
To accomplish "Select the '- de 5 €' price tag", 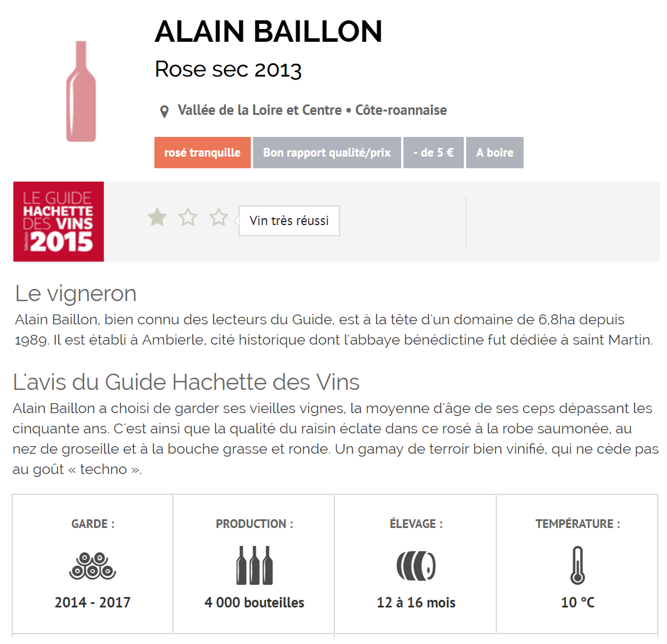I will [x=433, y=153].
